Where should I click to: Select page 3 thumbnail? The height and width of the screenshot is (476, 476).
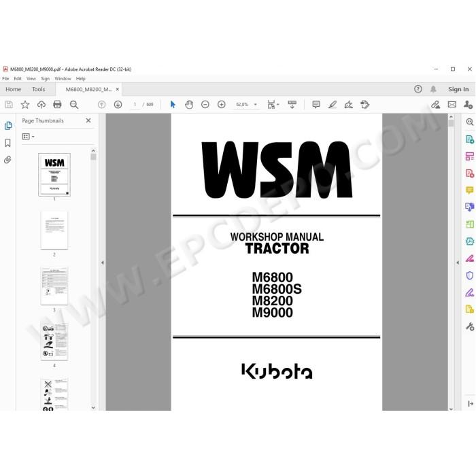[54, 286]
